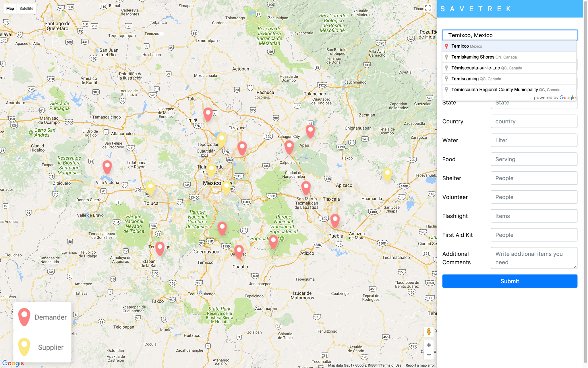Zoom in with the plus button
Image resolution: width=588 pixels, height=368 pixels.
428,345
